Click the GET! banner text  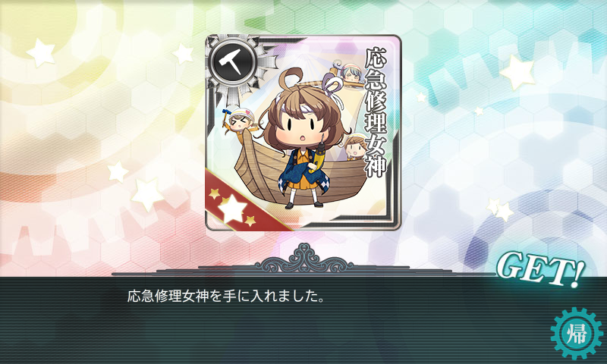click(539, 268)
